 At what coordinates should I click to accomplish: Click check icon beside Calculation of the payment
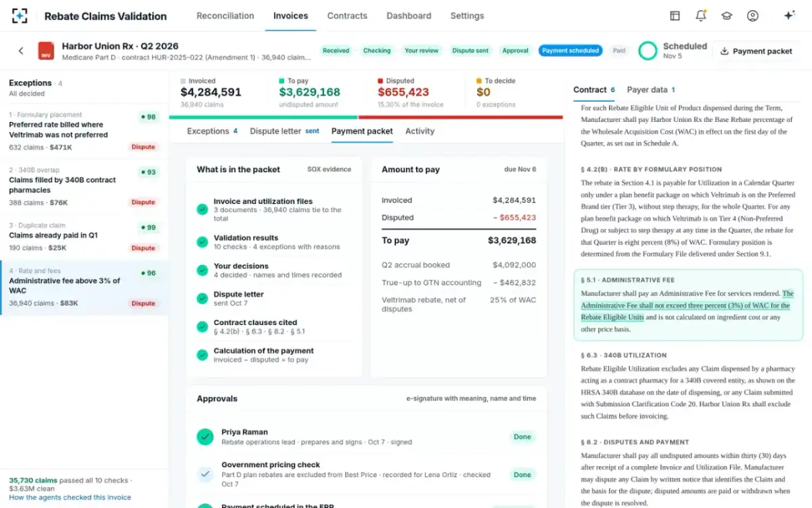(x=202, y=355)
